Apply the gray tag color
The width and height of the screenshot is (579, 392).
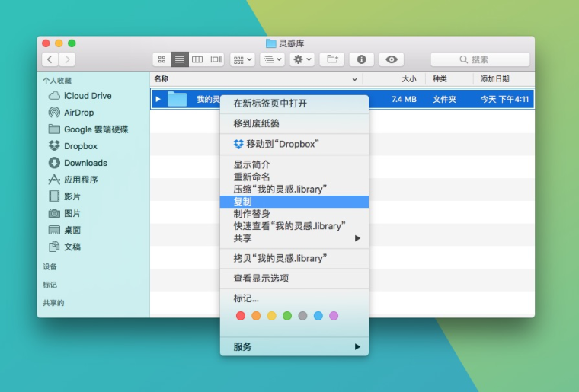[x=302, y=316]
